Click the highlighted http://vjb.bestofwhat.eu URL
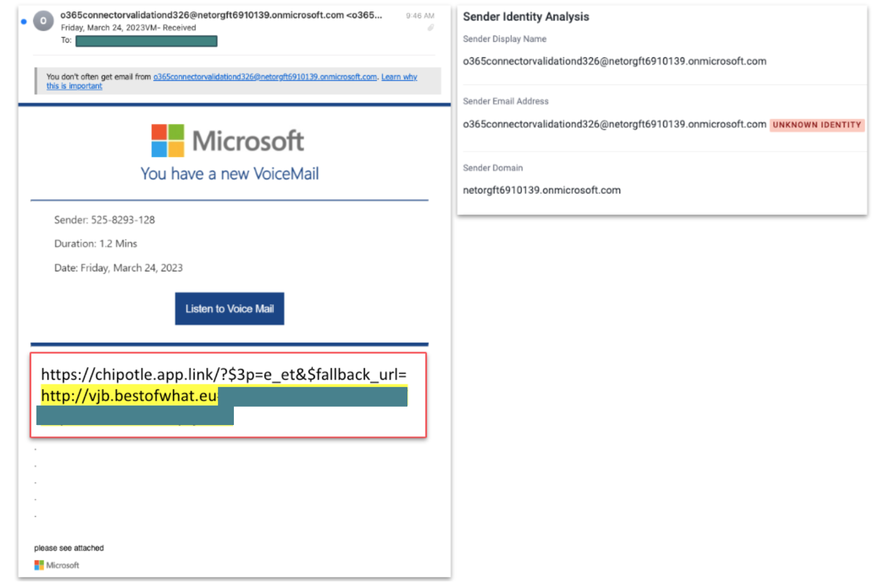 click(x=129, y=396)
